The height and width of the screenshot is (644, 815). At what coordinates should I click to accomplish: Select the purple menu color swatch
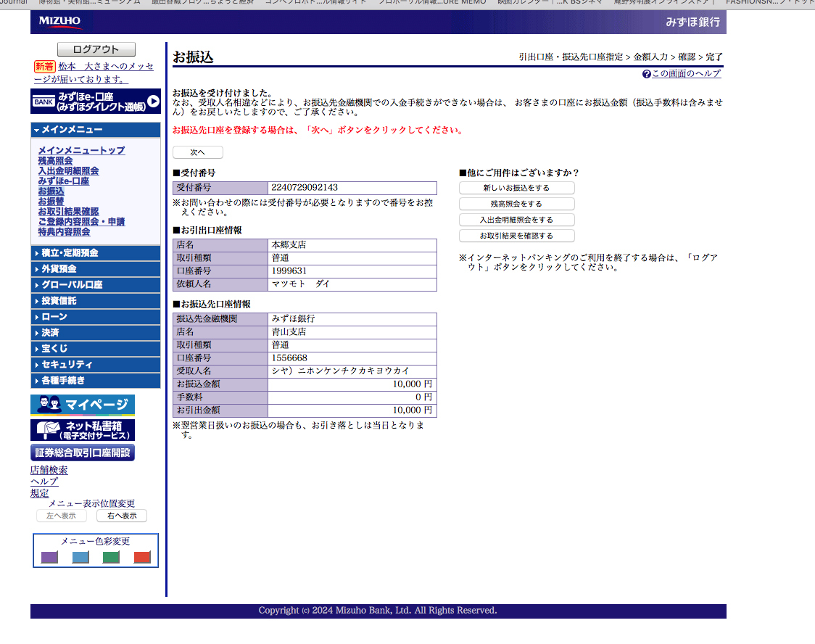(49, 557)
